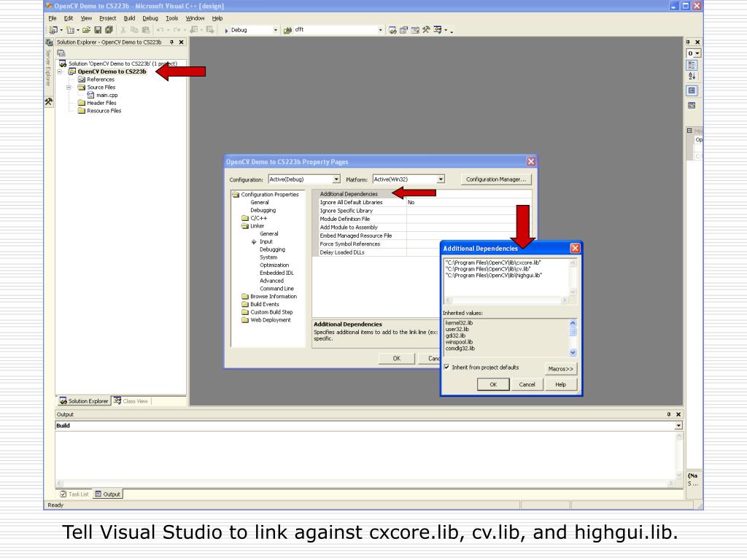Toggle auto-hide pin on Output panel
Image resolution: width=747 pixels, height=560 pixels.
pyautogui.click(x=669, y=414)
